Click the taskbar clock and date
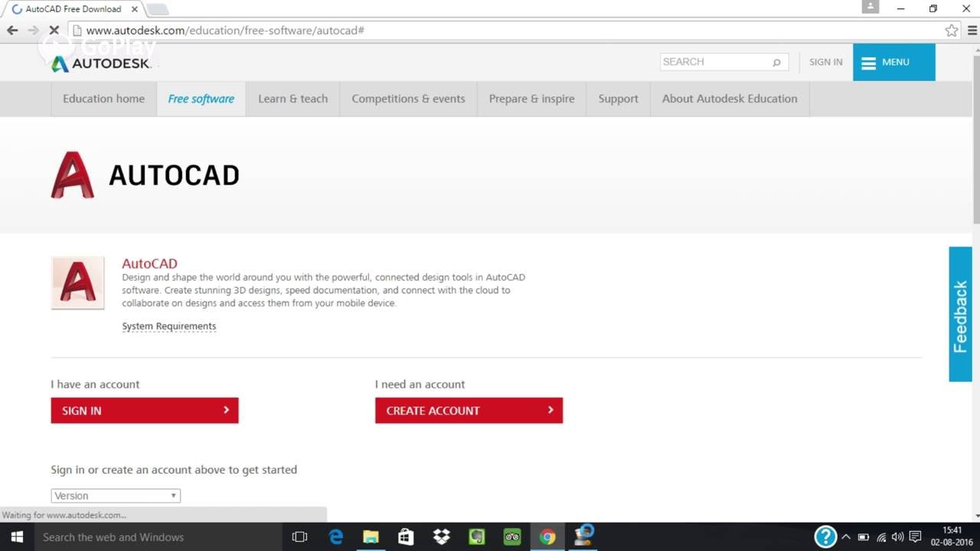This screenshot has height=551, width=980. pos(952,536)
